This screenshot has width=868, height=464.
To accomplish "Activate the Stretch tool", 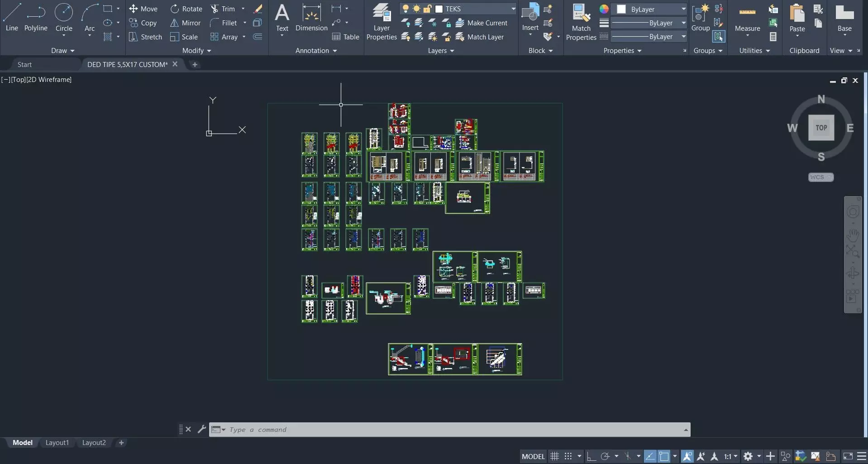I will (x=145, y=37).
